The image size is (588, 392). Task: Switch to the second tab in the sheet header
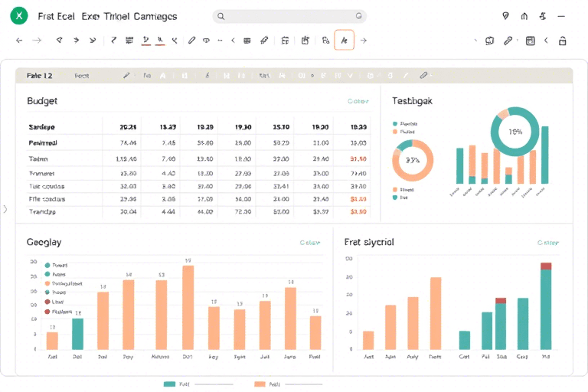(x=81, y=76)
